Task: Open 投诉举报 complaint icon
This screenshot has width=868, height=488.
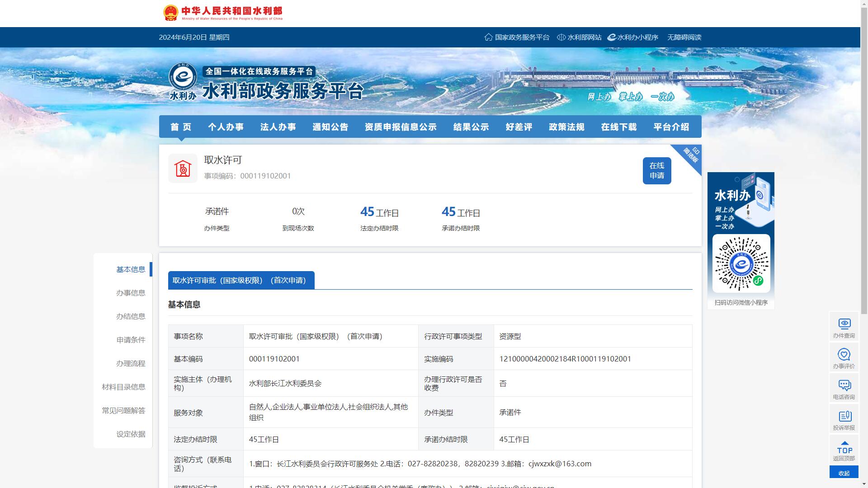Action: pyautogui.click(x=844, y=416)
